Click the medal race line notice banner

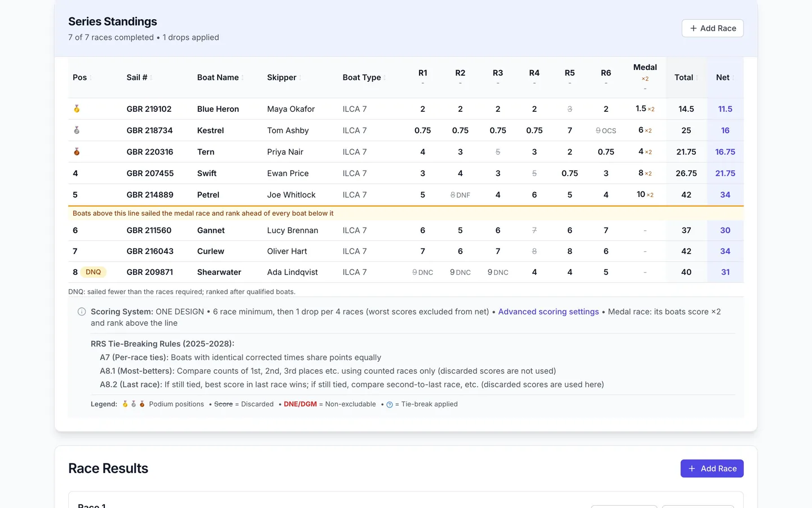pyautogui.click(x=406, y=213)
